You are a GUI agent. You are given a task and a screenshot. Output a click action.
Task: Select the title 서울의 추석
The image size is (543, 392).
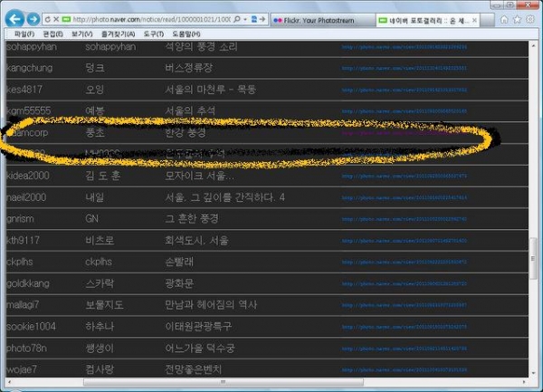(x=190, y=110)
